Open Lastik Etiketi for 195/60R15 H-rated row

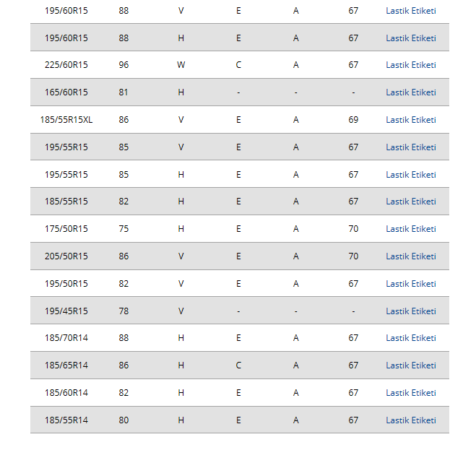coord(410,38)
